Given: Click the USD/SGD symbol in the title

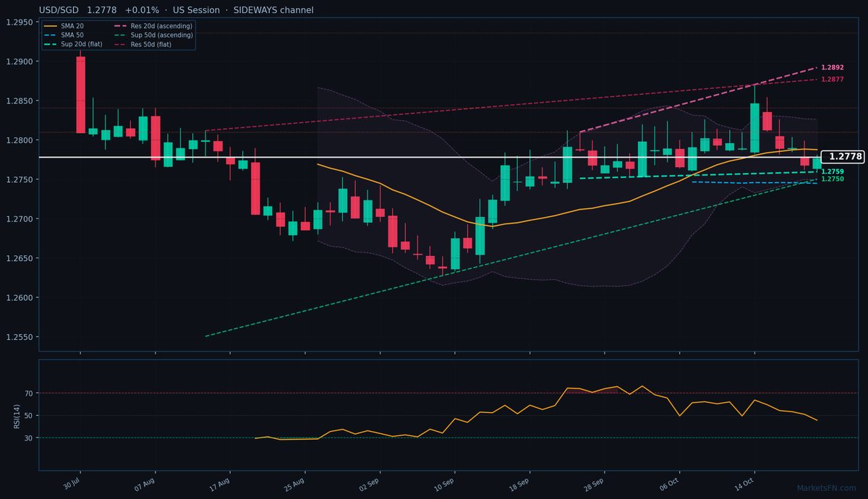Looking at the screenshot, I should click(60, 10).
